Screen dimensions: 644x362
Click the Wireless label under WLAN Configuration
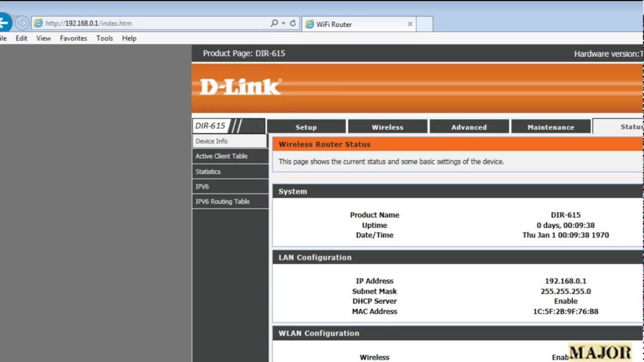point(374,357)
